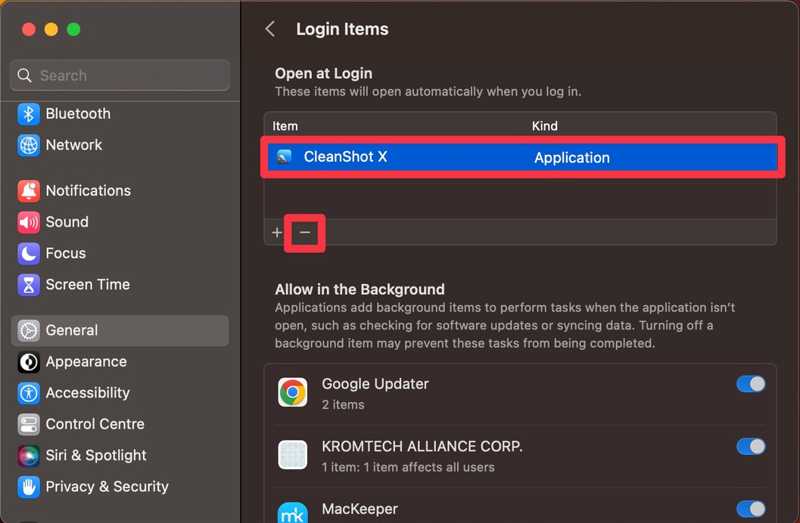Click the green zoom window button
The height and width of the screenshot is (523, 800).
coord(73,30)
